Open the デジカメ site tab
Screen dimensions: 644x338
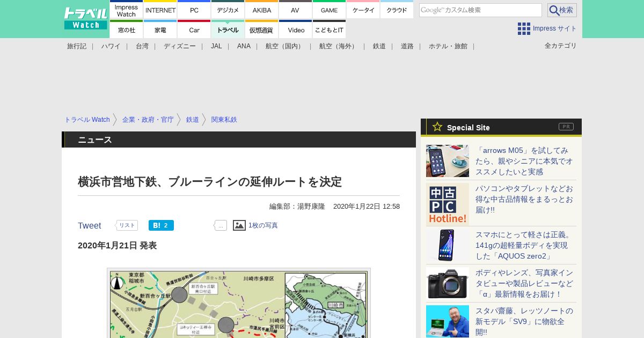(x=228, y=10)
